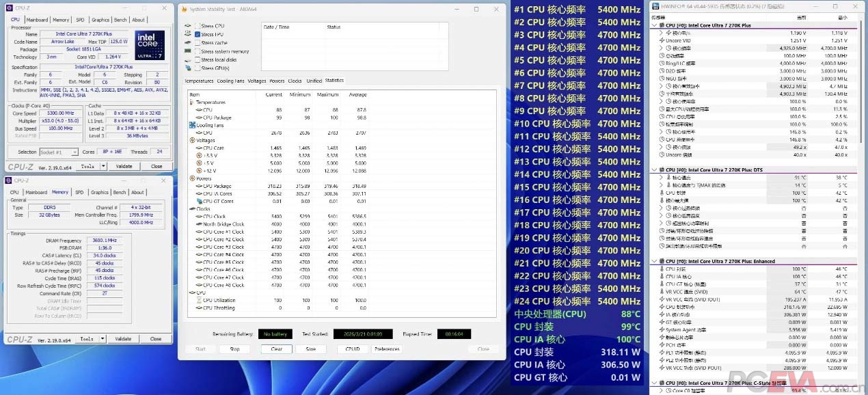The image size is (868, 395).
Task: Enable the Stress cache checkbox
Action: click(x=197, y=42)
